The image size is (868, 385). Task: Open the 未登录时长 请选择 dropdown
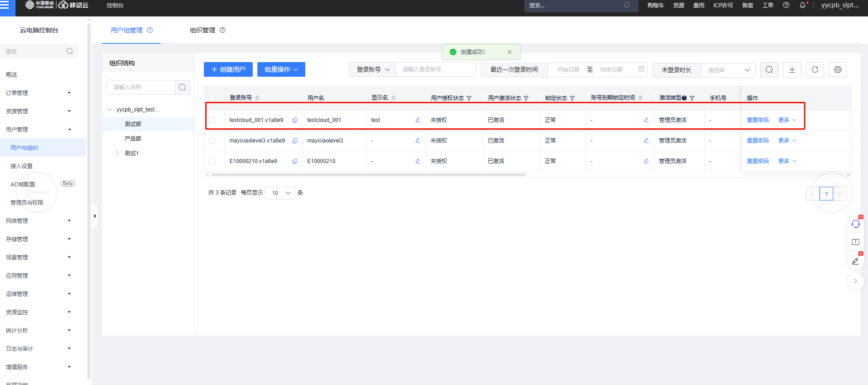[728, 70]
